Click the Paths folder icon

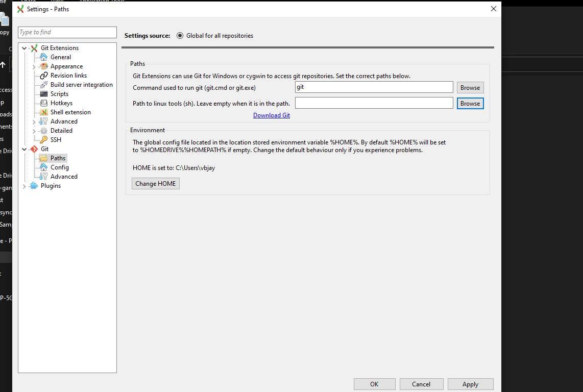tap(44, 158)
